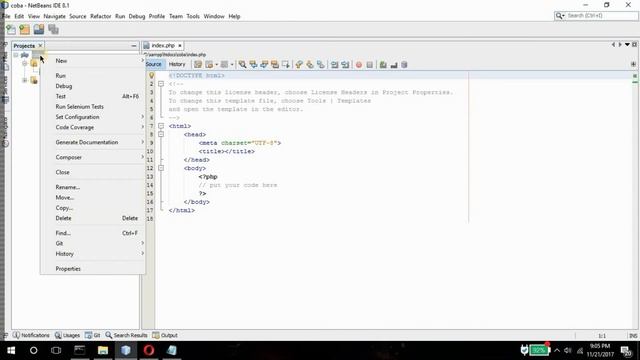
Task: Click the Find Selection magnifier icon
Action: (242, 64)
